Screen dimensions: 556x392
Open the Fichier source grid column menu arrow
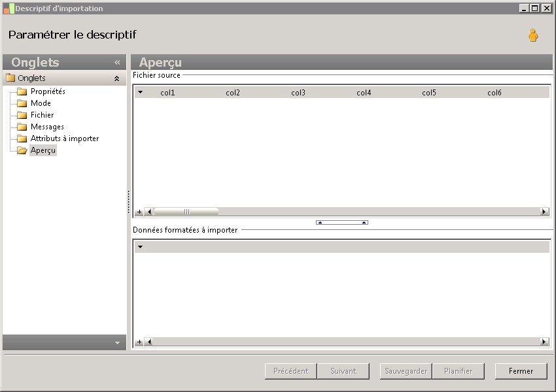(141, 92)
